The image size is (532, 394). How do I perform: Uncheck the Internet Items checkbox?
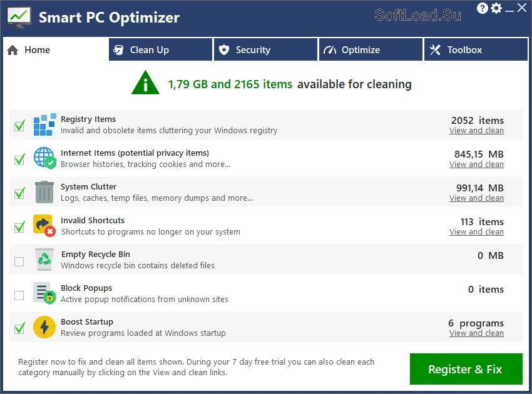(19, 159)
